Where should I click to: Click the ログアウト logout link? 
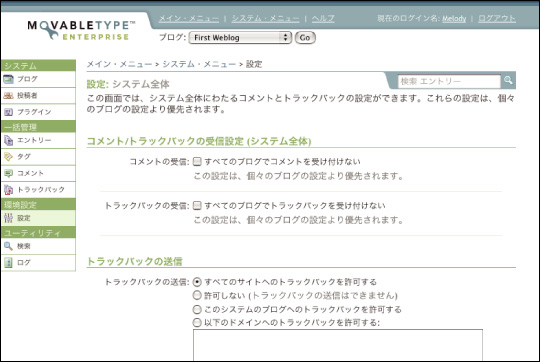click(x=497, y=19)
